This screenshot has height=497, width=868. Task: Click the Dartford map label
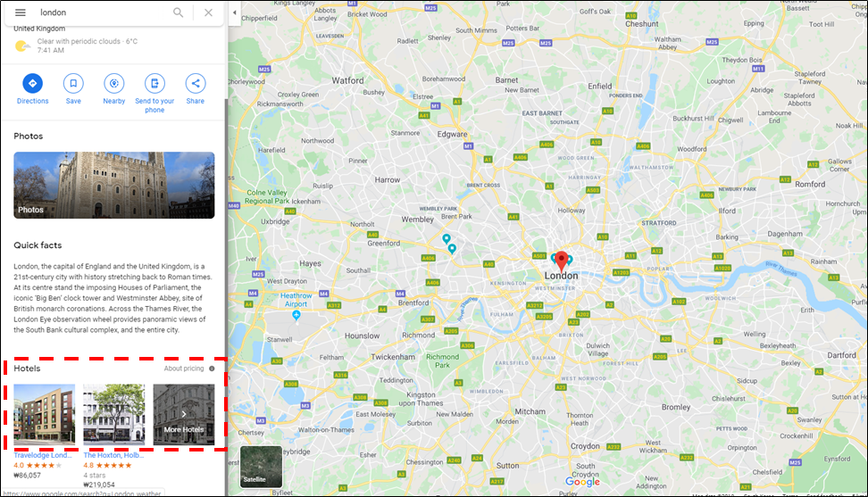pos(841,355)
